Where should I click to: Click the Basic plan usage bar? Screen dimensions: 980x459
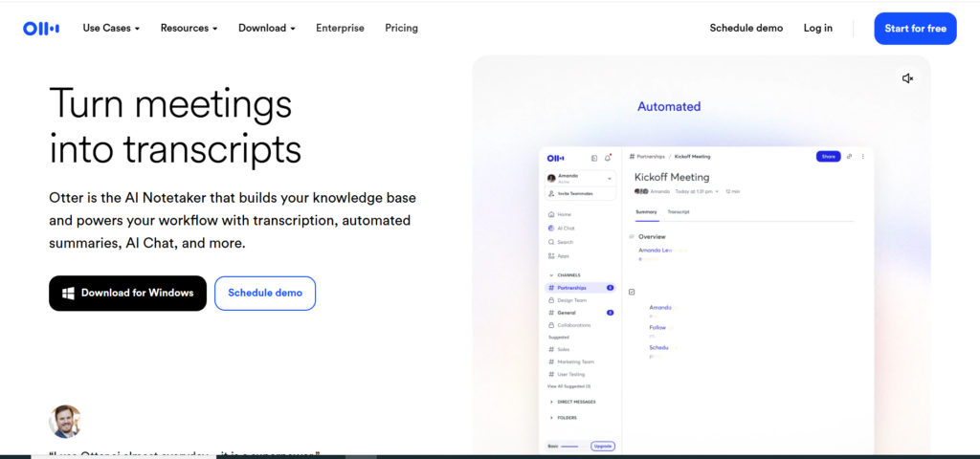(x=569, y=447)
